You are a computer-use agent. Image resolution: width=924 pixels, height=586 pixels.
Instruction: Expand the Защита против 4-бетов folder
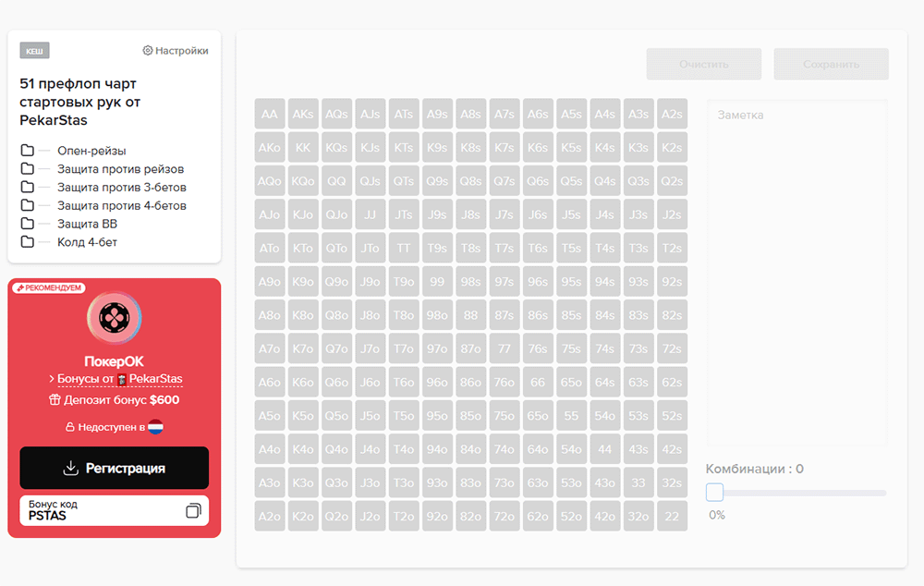pos(121,205)
